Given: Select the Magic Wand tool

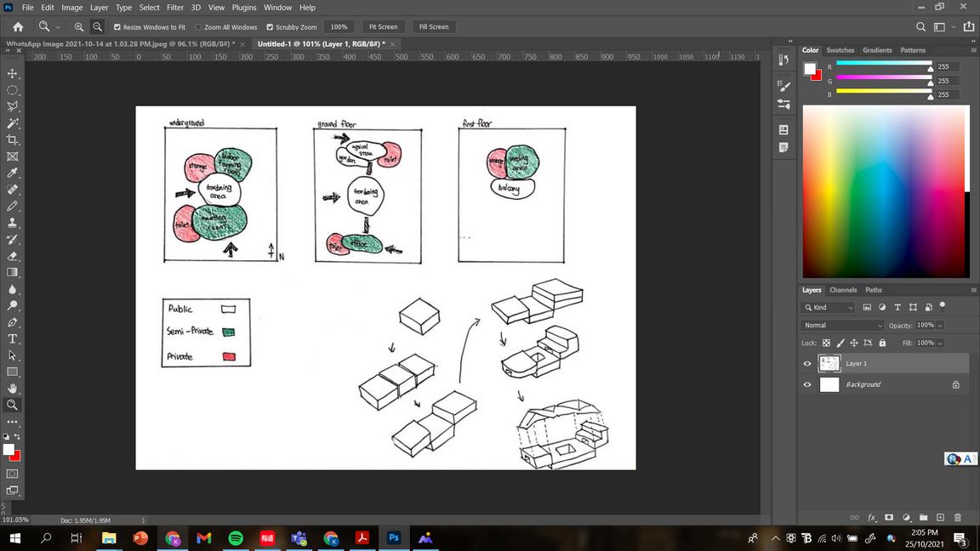Looking at the screenshot, I should 13,123.
